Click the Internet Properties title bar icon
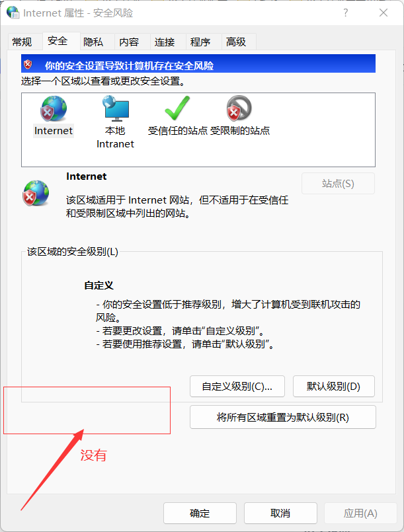 click(13, 13)
